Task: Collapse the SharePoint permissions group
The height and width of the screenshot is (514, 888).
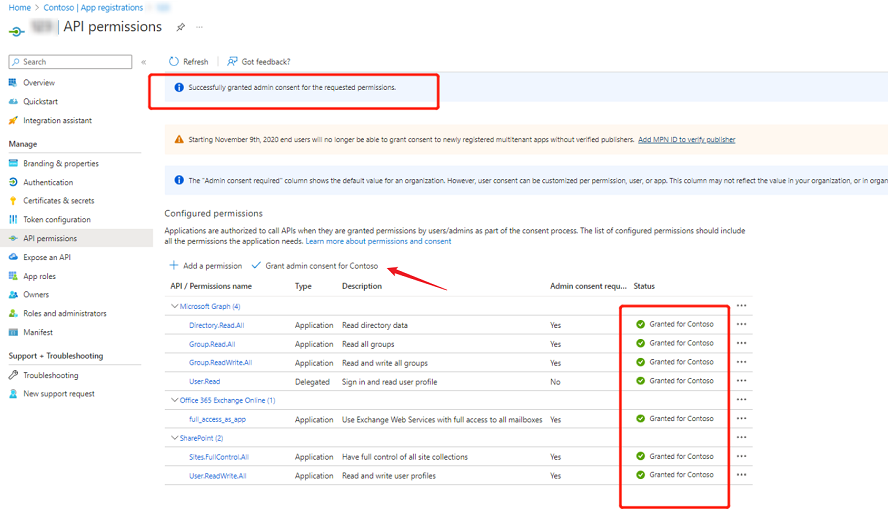Action: pyautogui.click(x=175, y=438)
